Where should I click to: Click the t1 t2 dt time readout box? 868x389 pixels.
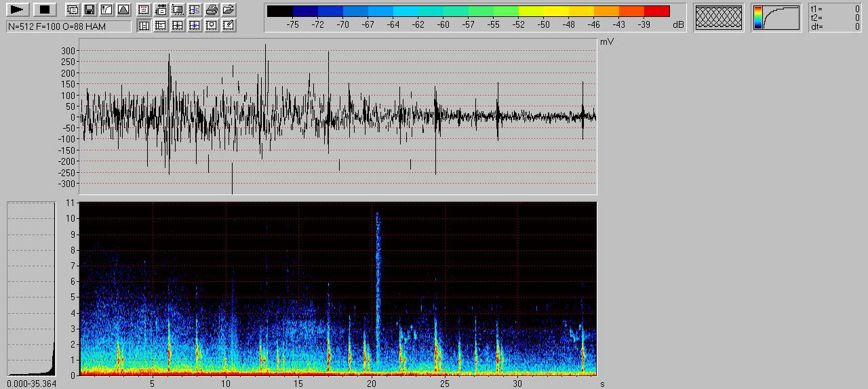(835, 18)
